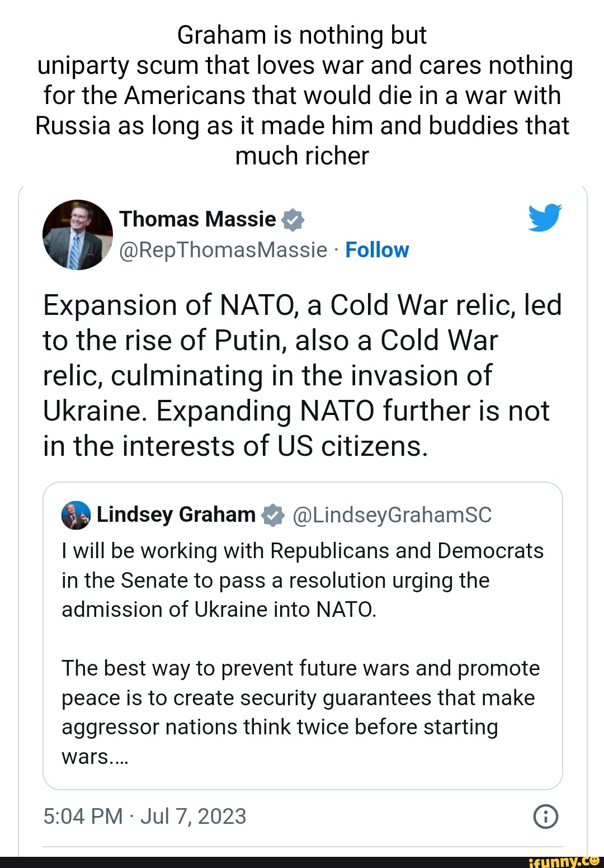
Task: Open Lindsey Graham's small avatar
Action: point(75,515)
